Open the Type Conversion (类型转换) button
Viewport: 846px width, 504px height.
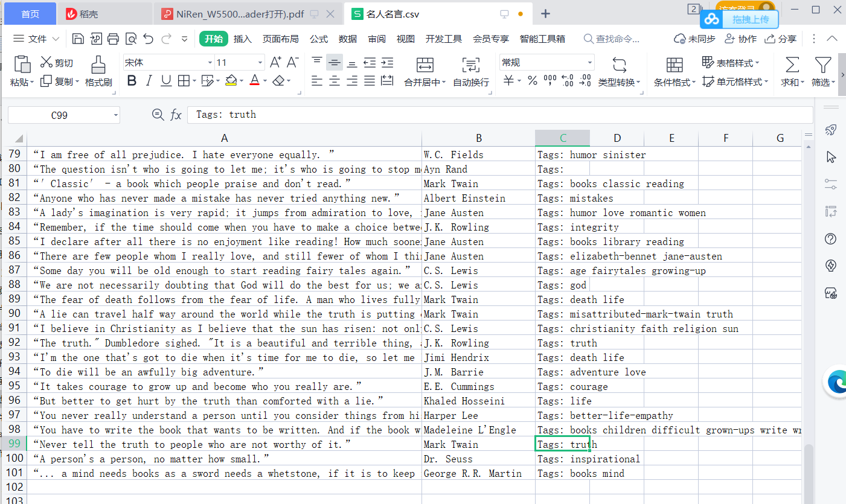(620, 71)
